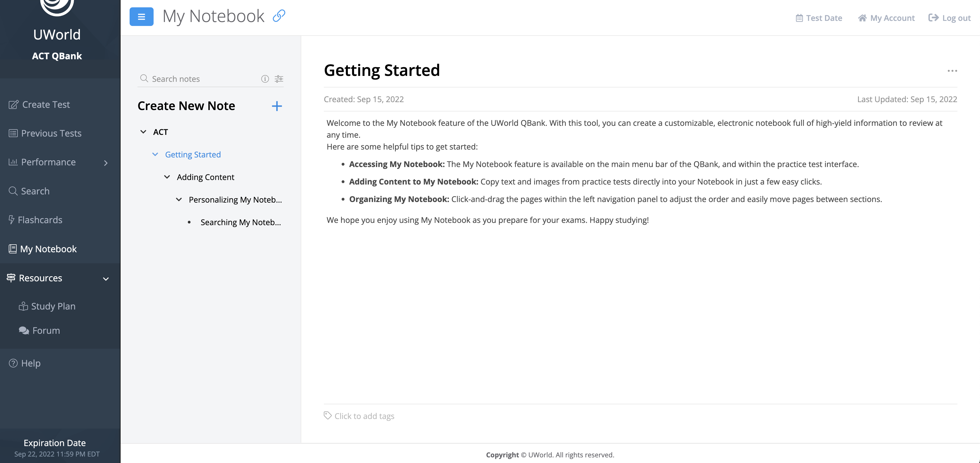
Task: Click the link icon beside My Notebook title
Action: tap(279, 16)
